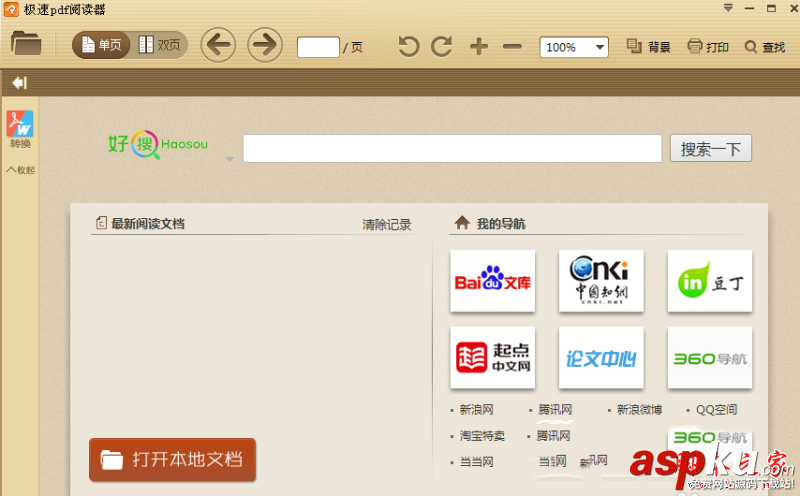Click the home icon beside 我的导航
Screen dimensions: 800x496
tap(462, 222)
